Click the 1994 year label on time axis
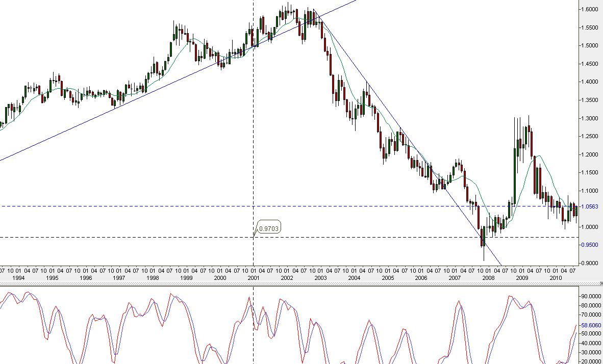Image resolution: width=603 pixels, height=364 pixels. coord(18,277)
